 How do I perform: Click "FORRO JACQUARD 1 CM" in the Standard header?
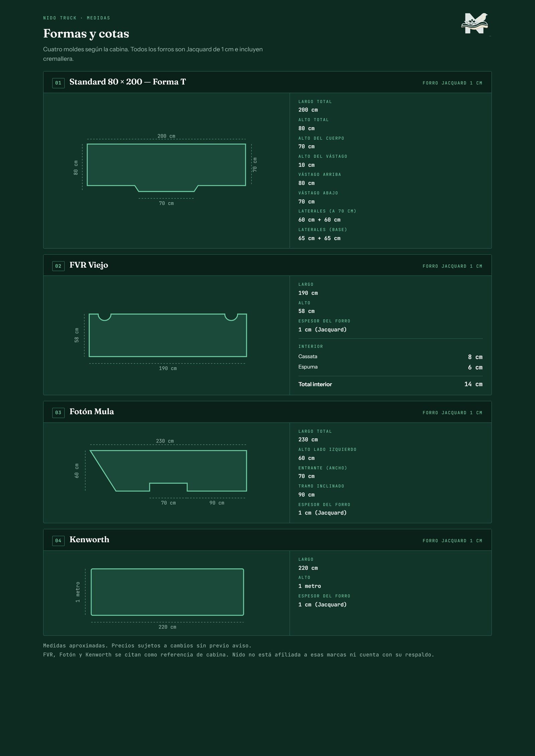coord(452,83)
